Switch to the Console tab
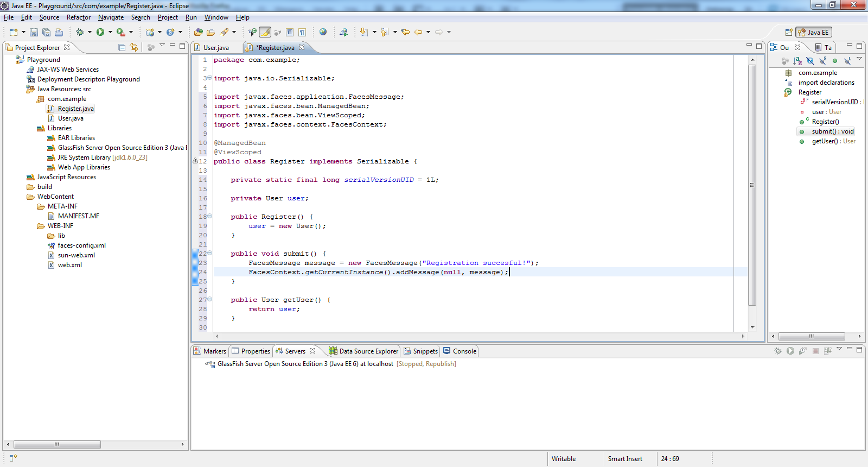The width and height of the screenshot is (868, 467). click(459, 351)
